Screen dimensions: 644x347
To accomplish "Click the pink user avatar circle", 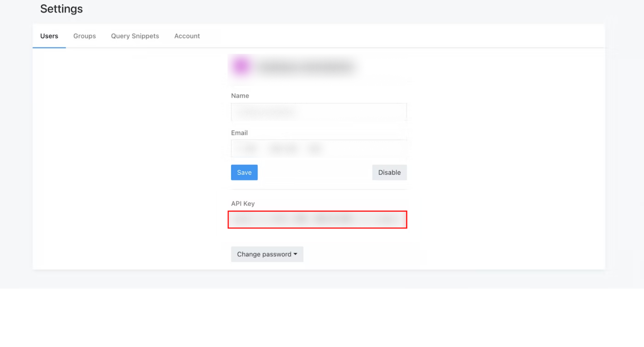I will coord(241,66).
